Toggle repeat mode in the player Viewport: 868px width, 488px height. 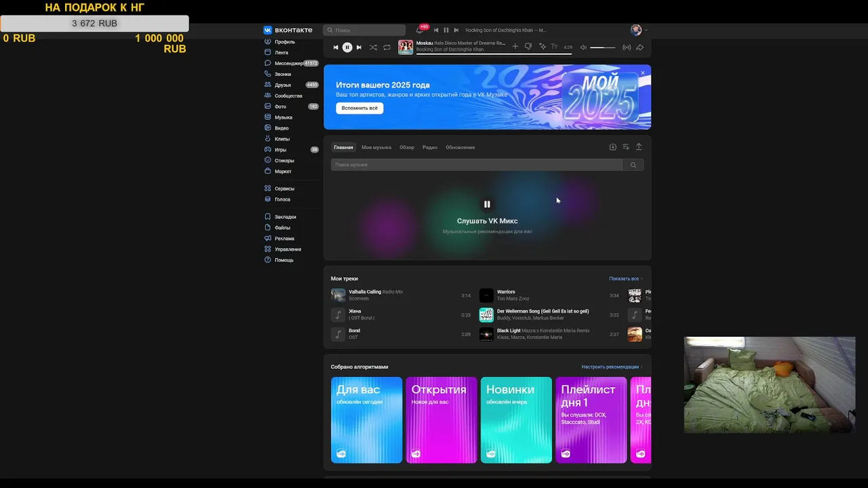coord(387,47)
